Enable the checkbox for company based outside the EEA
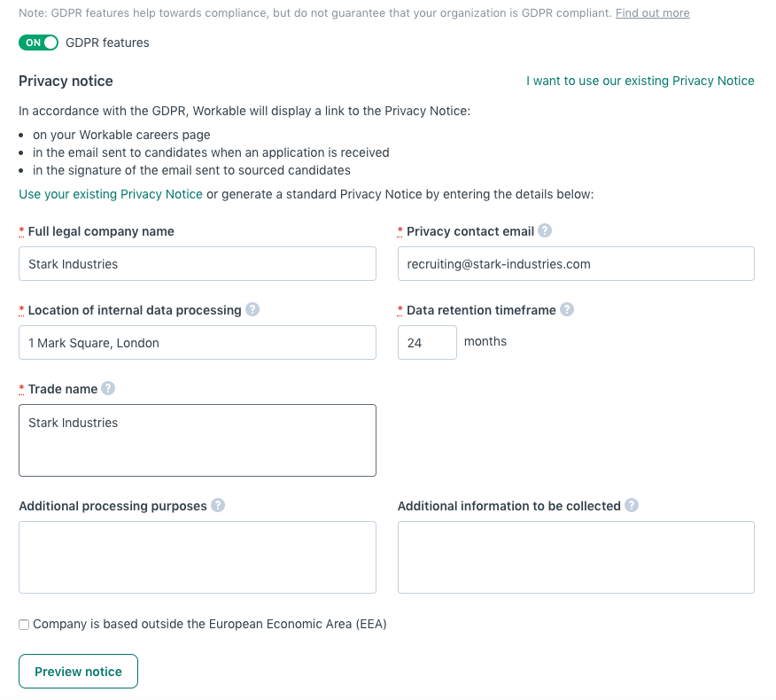This screenshot has height=700, width=776. [24, 625]
